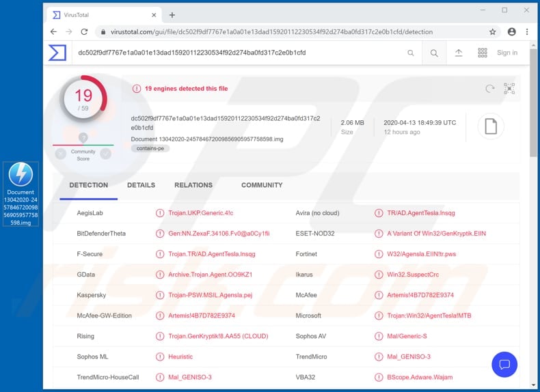Click Trojan.TR/AD.AgentTesla.lnsqg F-Secure result
This screenshot has width=540, height=392.
pos(212,254)
